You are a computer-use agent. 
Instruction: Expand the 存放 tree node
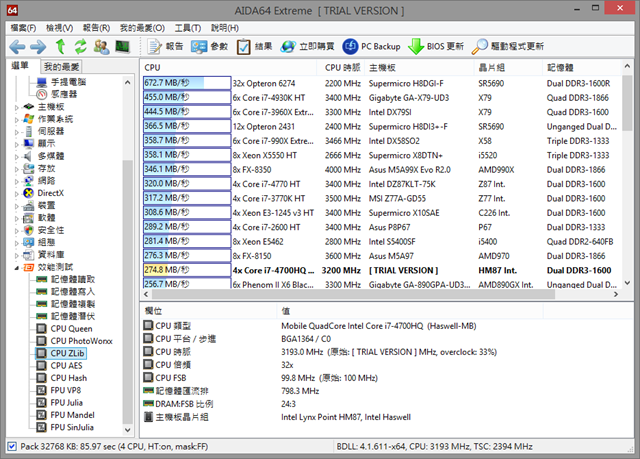(x=17, y=169)
